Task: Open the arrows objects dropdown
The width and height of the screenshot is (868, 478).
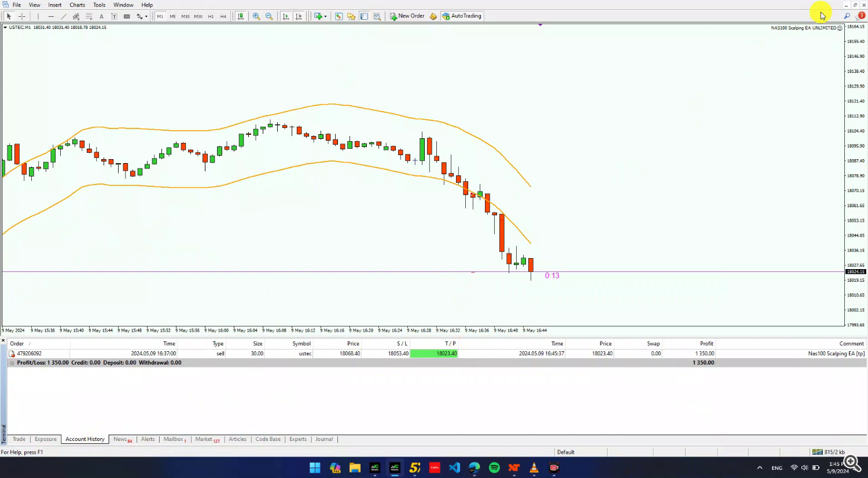Action: tap(142, 16)
